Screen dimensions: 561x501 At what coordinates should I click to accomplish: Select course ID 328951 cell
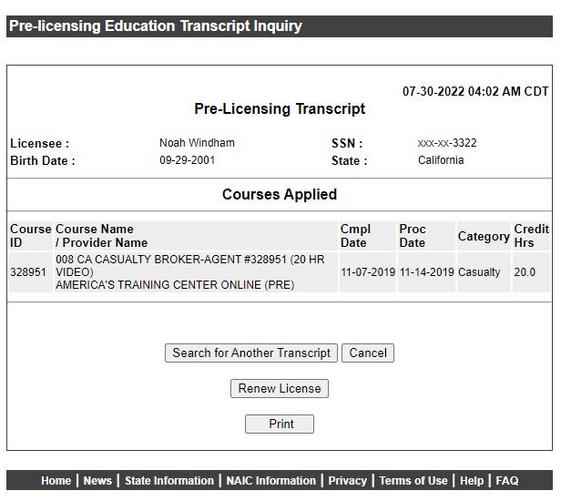pos(28,272)
